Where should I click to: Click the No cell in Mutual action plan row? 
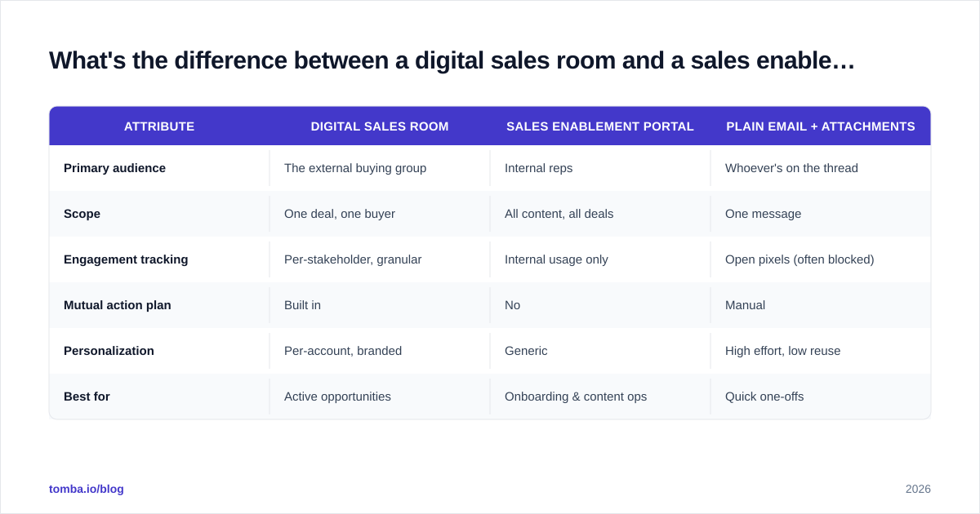[512, 305]
